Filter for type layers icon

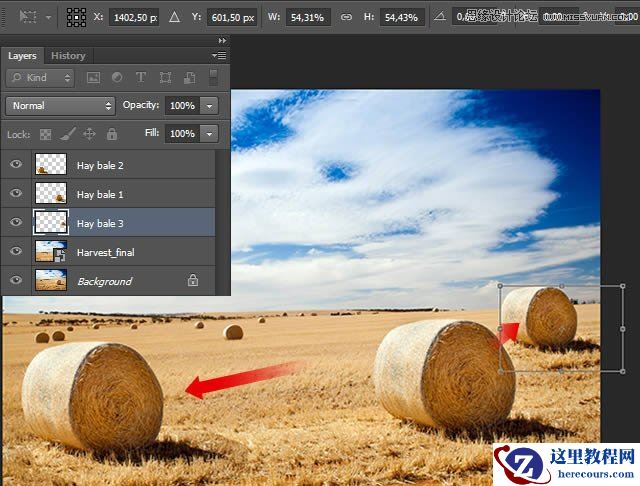pyautogui.click(x=141, y=77)
